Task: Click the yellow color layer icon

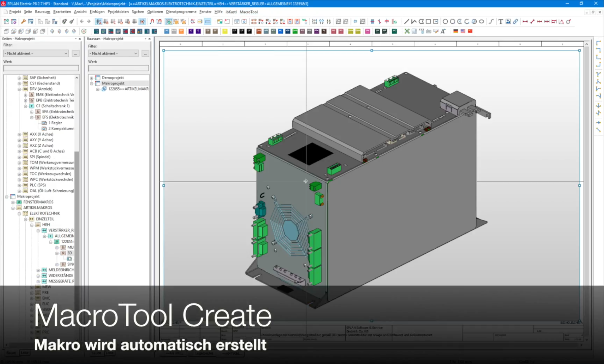Action: click(225, 31)
